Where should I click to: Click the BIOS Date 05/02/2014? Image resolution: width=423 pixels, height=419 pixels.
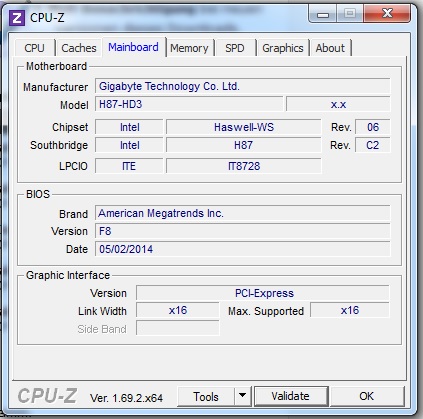coord(242,249)
